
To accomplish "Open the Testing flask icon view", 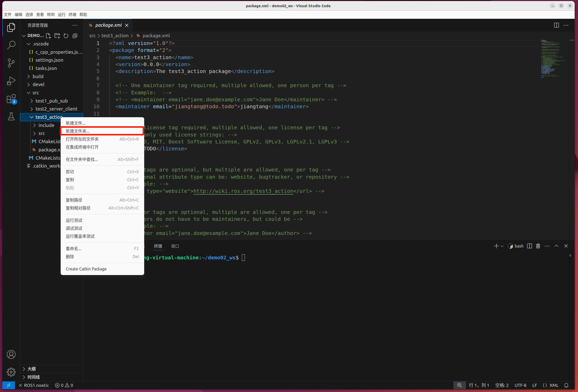I will pos(11,116).
